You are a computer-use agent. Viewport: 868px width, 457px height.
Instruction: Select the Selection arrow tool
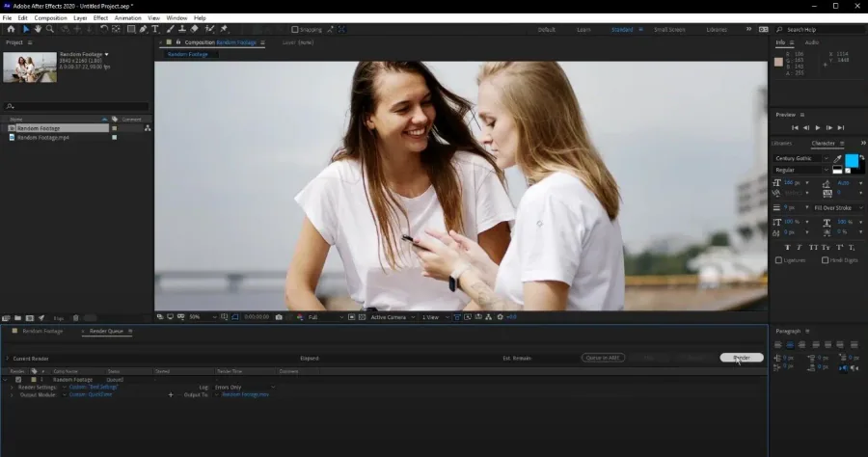tap(25, 29)
